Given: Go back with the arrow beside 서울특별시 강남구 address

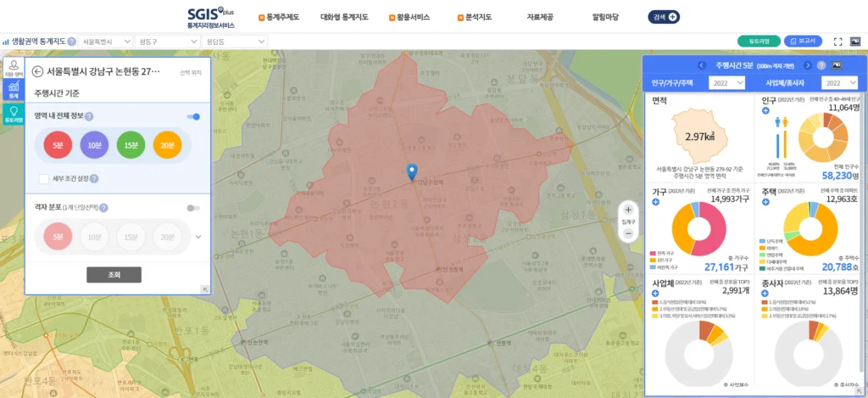Looking at the screenshot, I should pyautogui.click(x=37, y=71).
